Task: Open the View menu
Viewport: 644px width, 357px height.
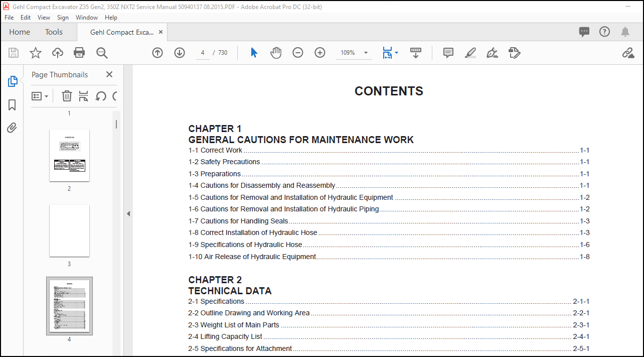Action: pyautogui.click(x=44, y=17)
